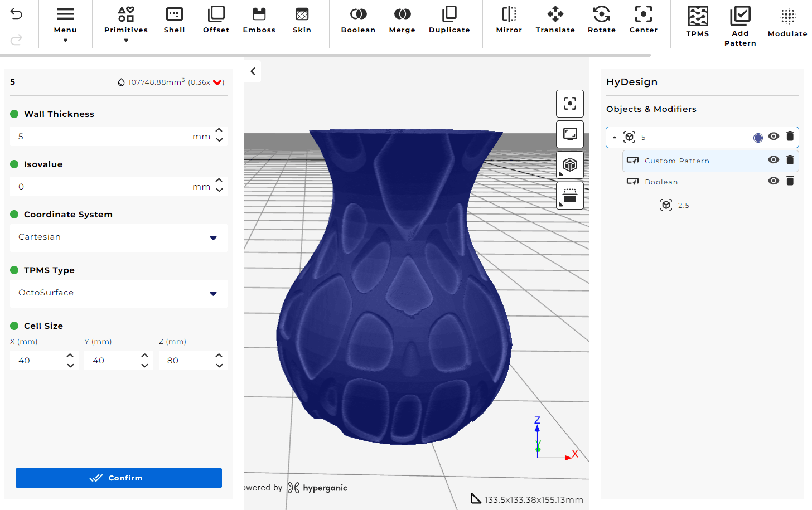The image size is (812, 510).
Task: Delete object 5 with trash icon
Action: point(790,137)
